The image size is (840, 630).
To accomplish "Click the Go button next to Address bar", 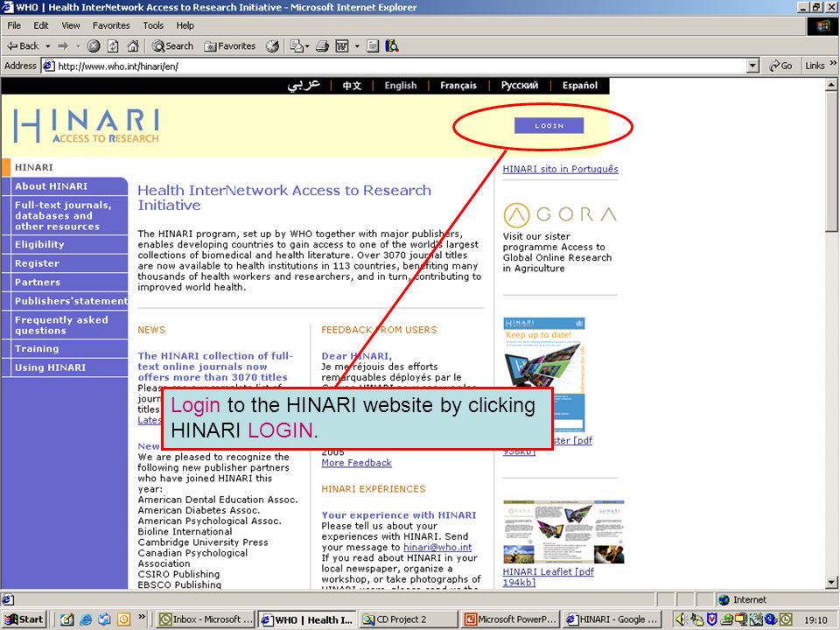I will click(x=780, y=66).
